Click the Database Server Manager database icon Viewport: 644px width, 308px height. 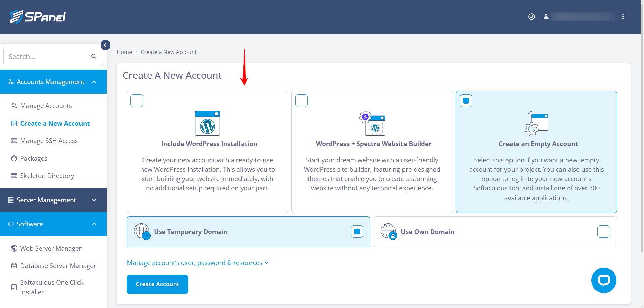coord(14,266)
